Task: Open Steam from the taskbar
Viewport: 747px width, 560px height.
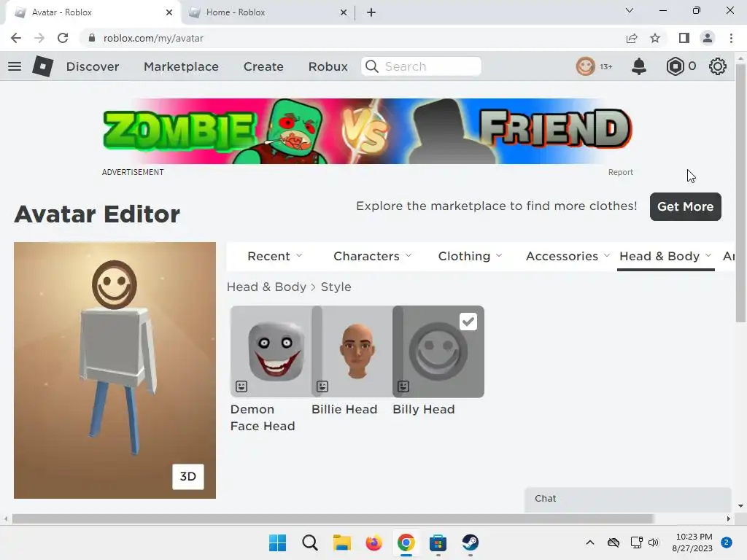Action: pos(471,542)
